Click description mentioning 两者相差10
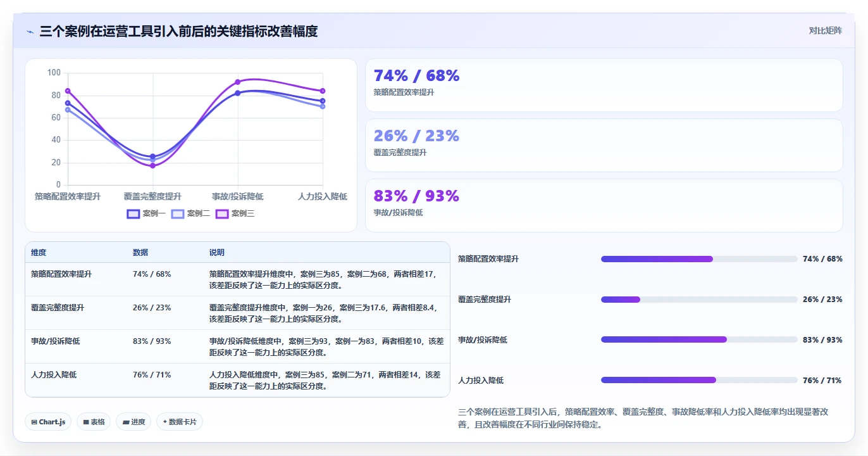Image resolution: width=868 pixels, height=456 pixels. pyautogui.click(x=325, y=346)
